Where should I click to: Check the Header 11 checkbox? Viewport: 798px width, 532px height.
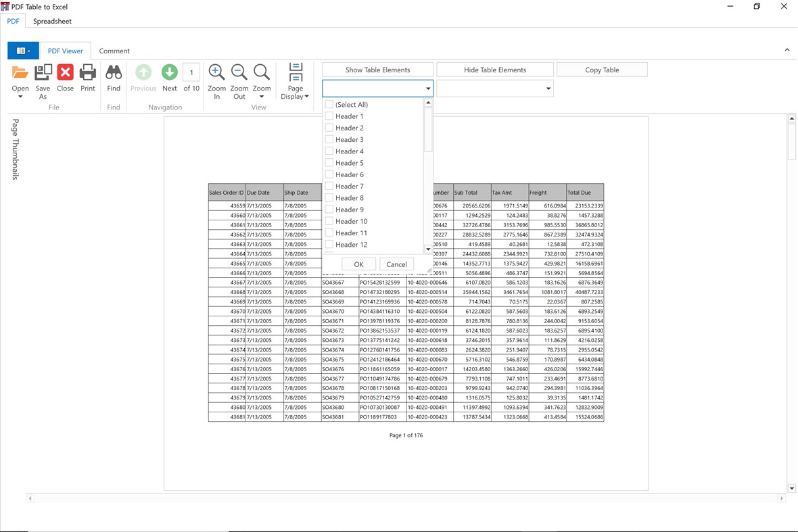(x=329, y=233)
